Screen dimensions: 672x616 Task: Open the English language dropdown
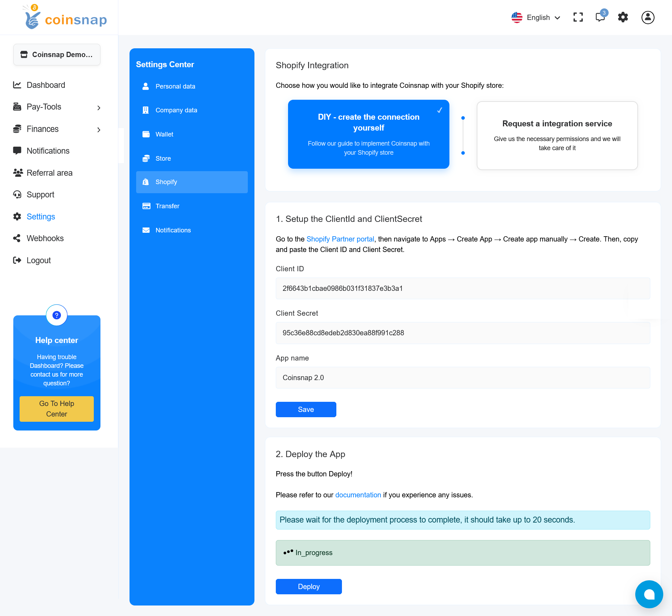pyautogui.click(x=536, y=17)
